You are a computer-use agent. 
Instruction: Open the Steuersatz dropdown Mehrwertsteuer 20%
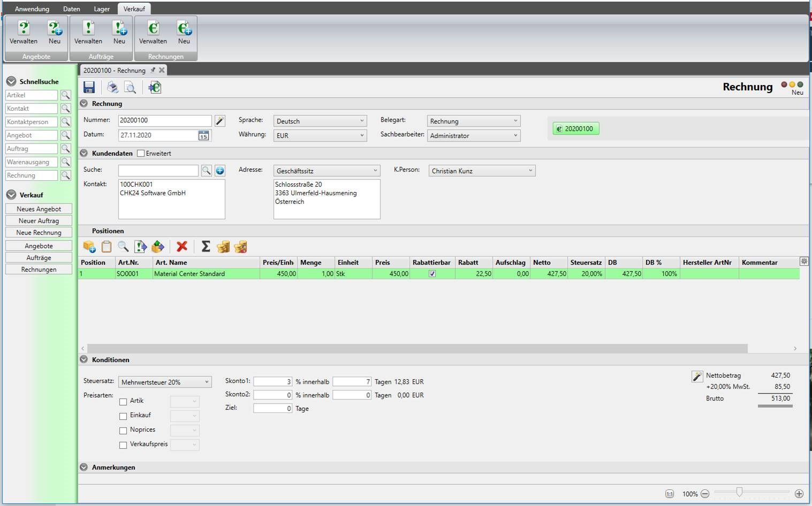pyautogui.click(x=165, y=382)
